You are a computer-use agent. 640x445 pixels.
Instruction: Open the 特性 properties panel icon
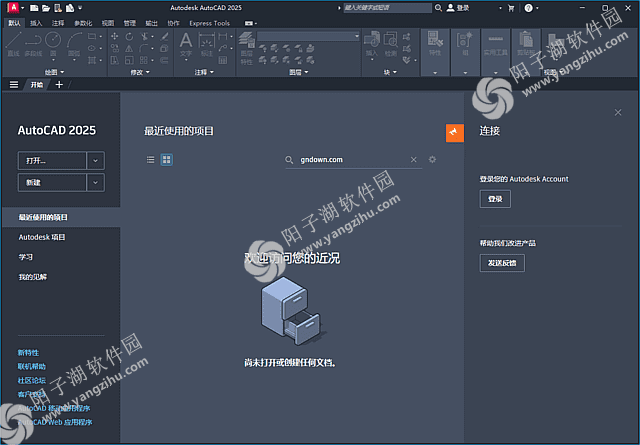435,44
